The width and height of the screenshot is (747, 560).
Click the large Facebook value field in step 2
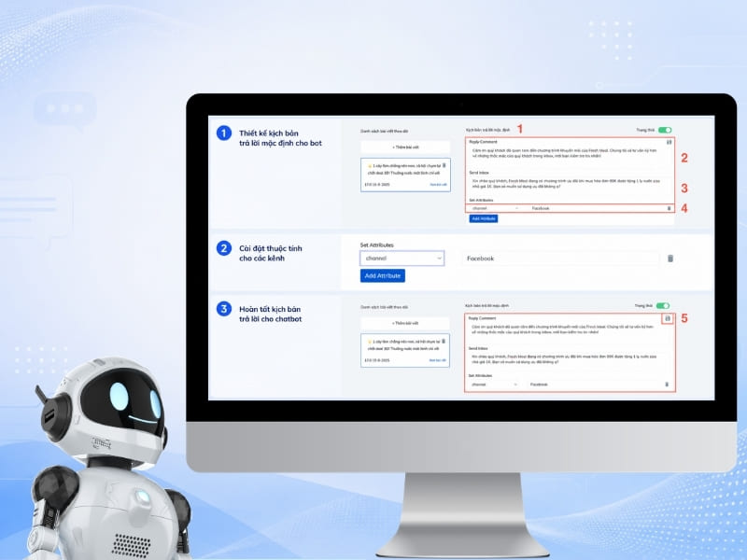click(x=561, y=259)
